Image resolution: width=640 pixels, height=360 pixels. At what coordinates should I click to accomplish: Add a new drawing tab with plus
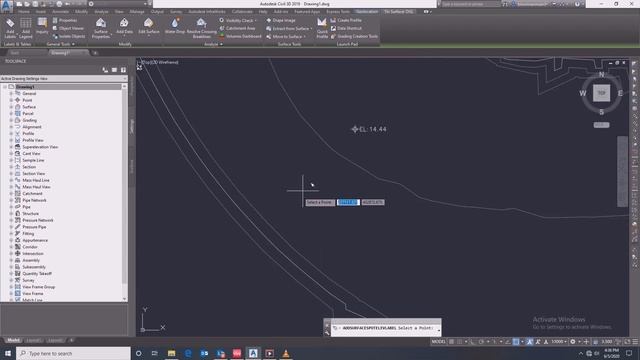click(95, 53)
